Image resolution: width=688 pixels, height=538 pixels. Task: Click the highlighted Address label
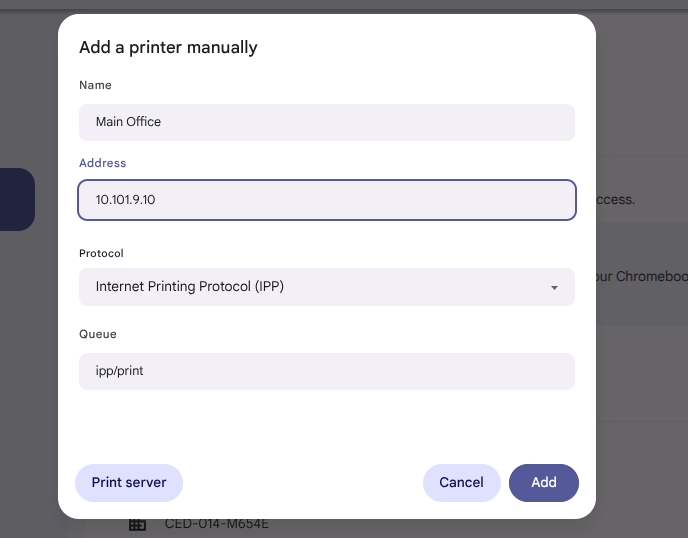coord(102,163)
